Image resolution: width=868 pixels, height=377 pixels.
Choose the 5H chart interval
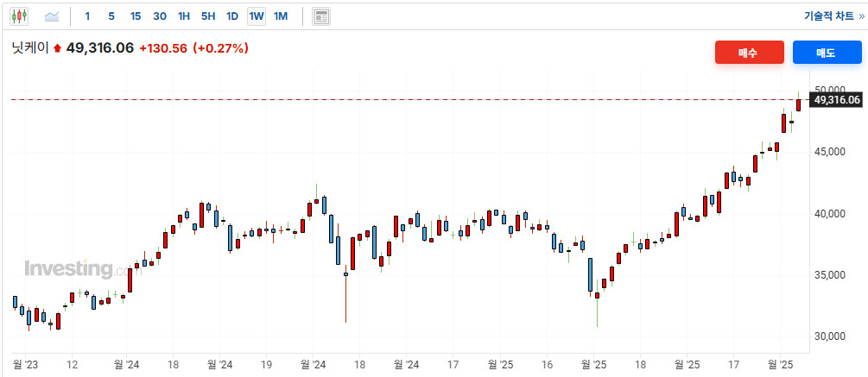[x=208, y=16]
